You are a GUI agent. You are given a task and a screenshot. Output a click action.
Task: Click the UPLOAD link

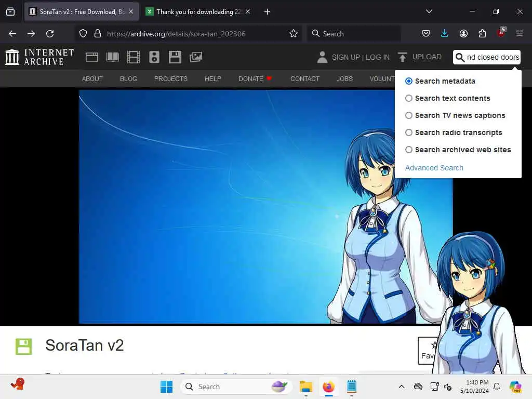(x=427, y=57)
